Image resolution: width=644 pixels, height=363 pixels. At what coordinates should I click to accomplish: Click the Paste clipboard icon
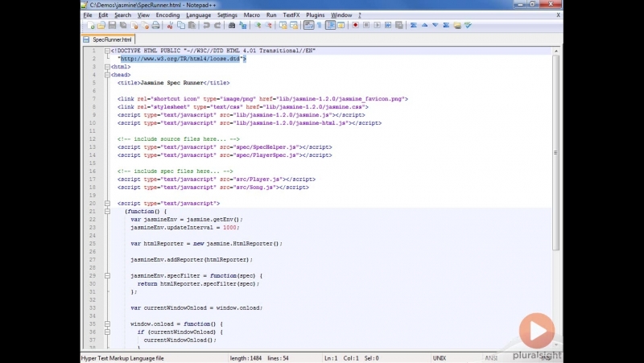(x=192, y=26)
